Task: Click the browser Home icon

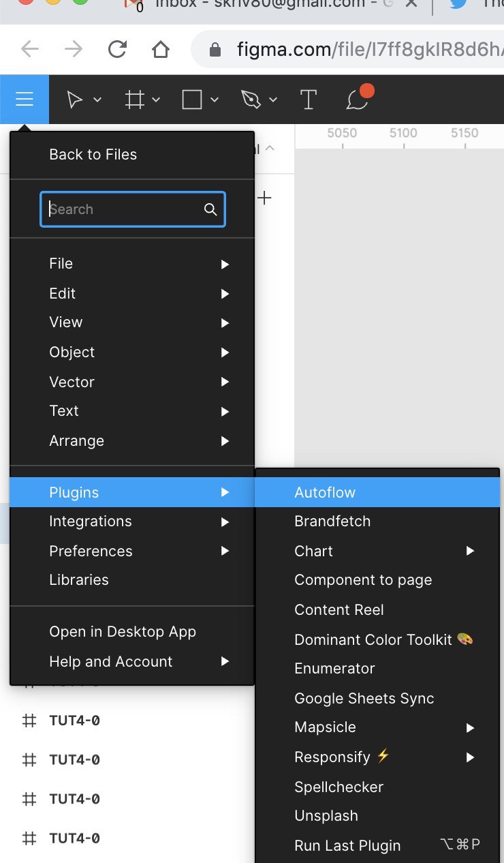Action: [160, 49]
